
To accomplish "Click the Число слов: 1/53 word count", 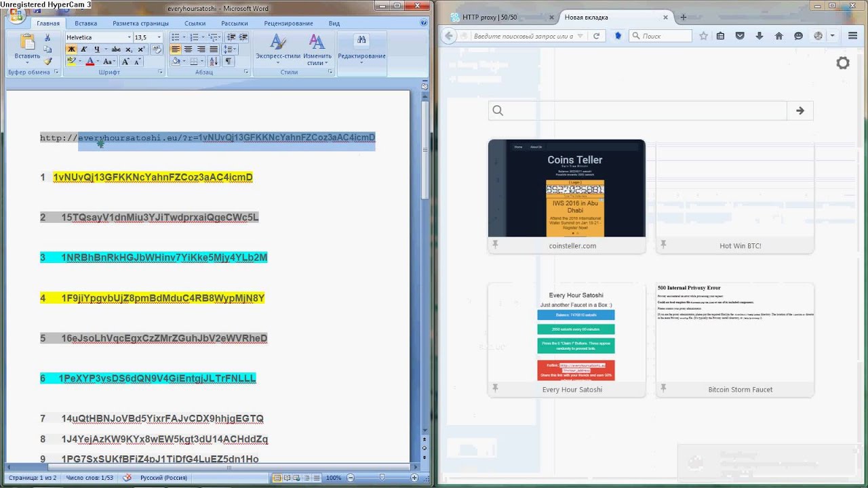I will (x=90, y=478).
